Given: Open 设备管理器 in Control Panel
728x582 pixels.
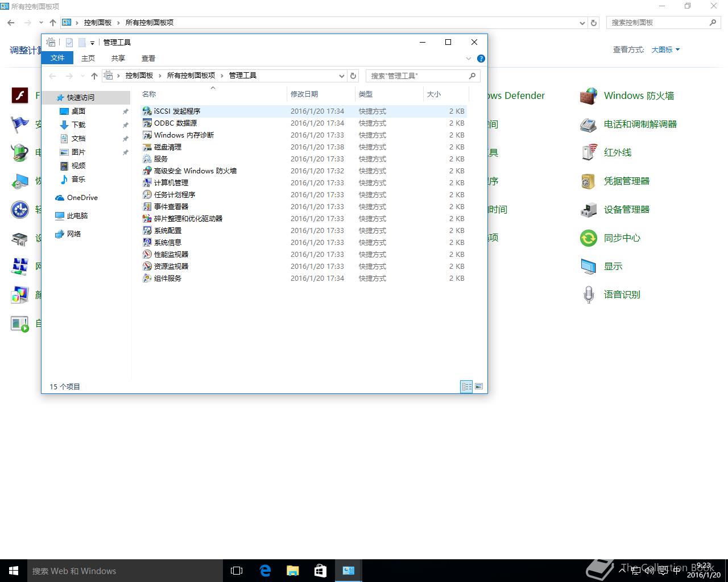Looking at the screenshot, I should click(x=614, y=209).
